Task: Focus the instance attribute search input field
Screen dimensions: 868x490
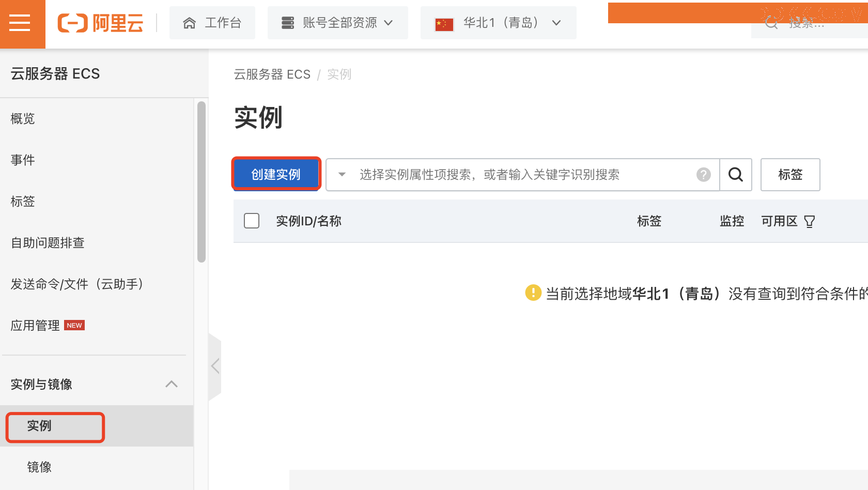Action: (523, 175)
